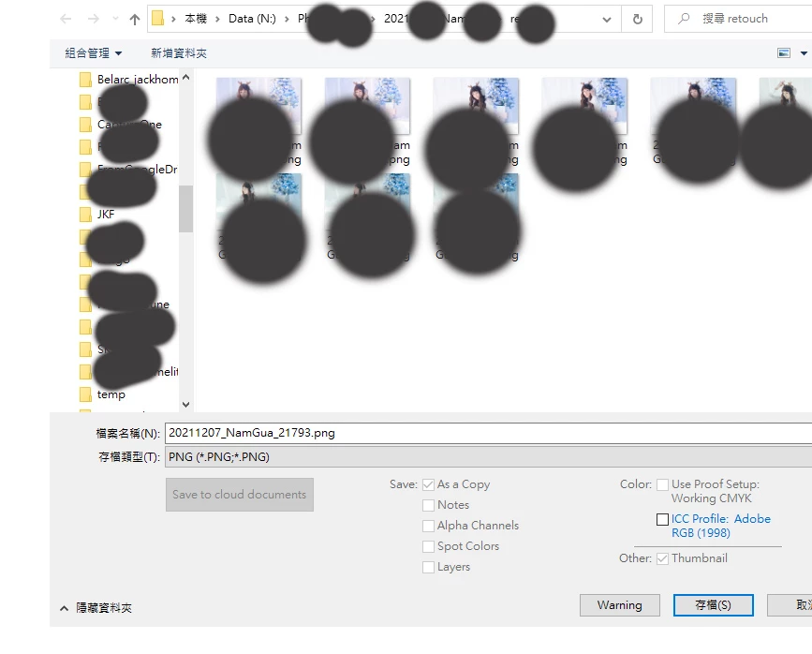The width and height of the screenshot is (812, 654).
Task: Enable the Notes checkbox
Action: tap(428, 505)
